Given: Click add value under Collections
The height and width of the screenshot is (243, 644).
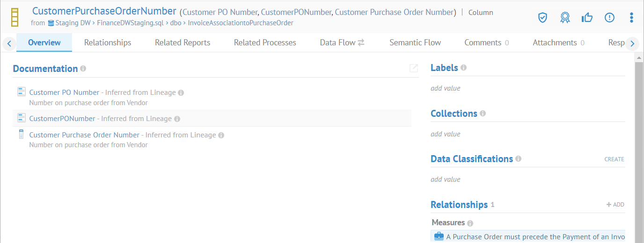Looking at the screenshot, I should 446,134.
